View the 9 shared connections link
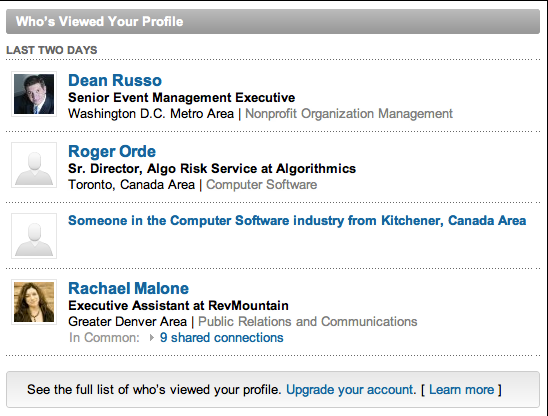 (222, 338)
